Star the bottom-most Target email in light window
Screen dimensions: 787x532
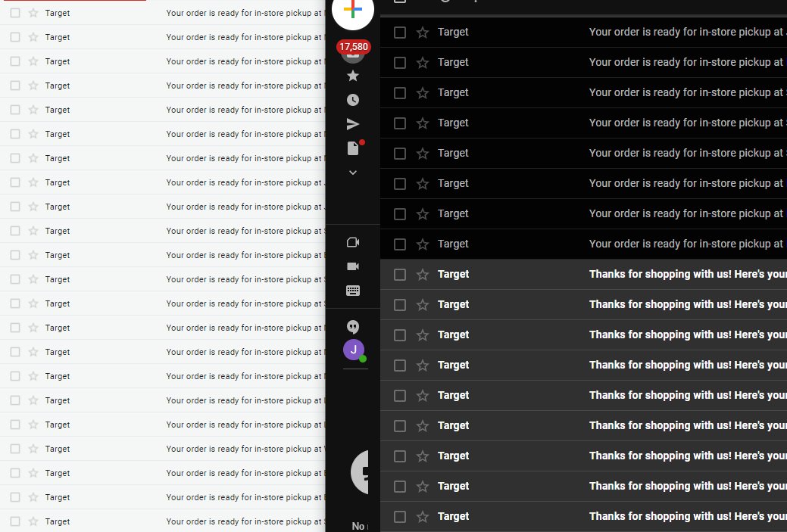point(33,521)
